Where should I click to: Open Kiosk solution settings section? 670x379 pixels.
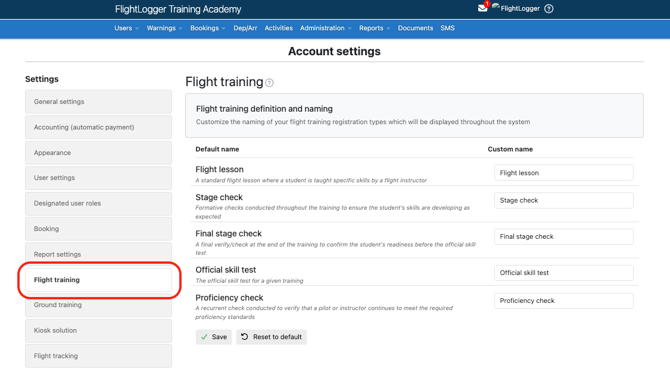point(98,330)
